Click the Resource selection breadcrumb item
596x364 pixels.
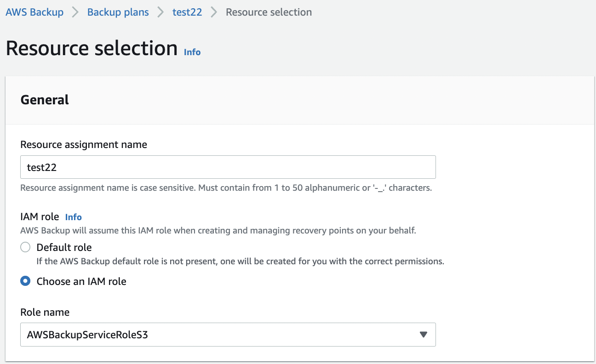(x=269, y=12)
